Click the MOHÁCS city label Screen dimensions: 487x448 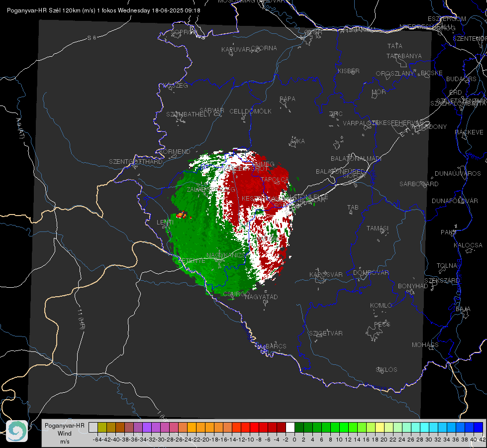425,345
